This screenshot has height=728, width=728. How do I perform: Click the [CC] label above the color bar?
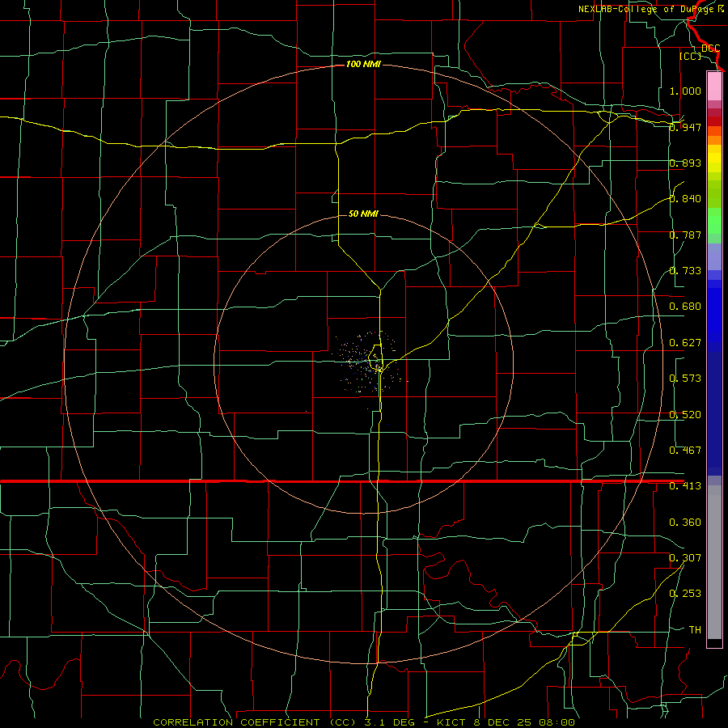click(690, 56)
